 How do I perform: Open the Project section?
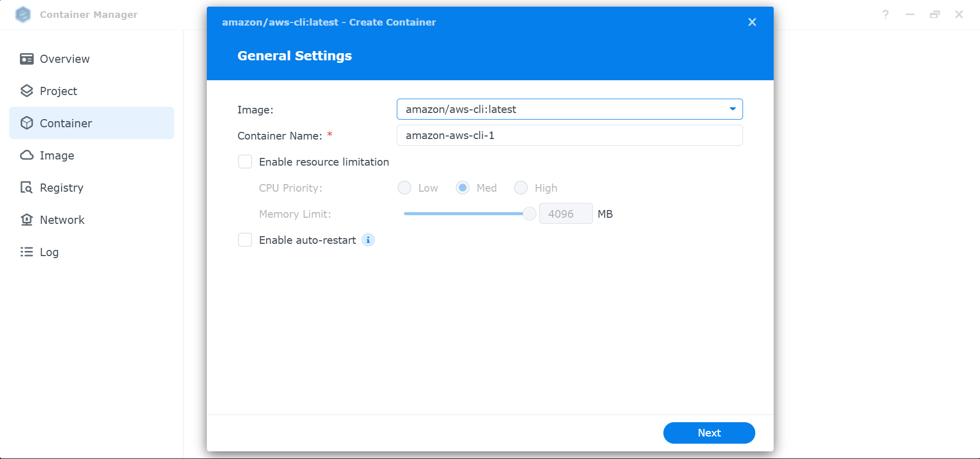point(91,91)
